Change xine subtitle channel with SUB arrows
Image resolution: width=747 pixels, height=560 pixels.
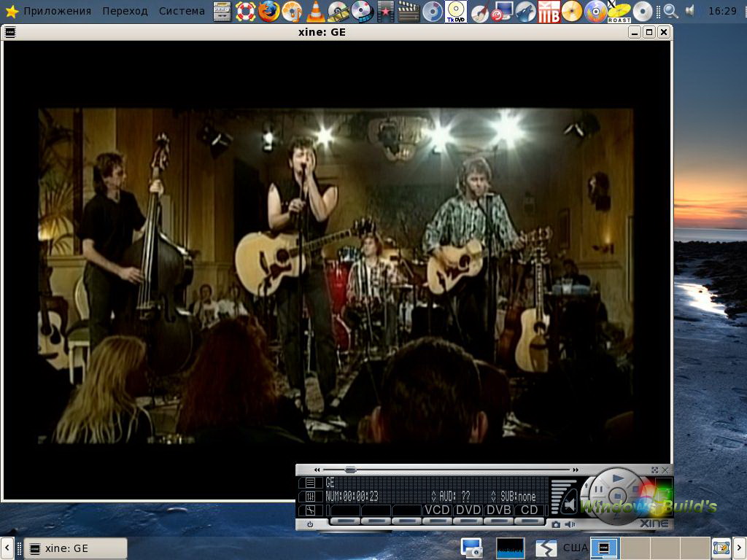(494, 497)
